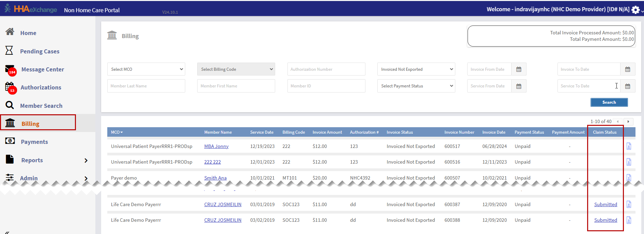
Task: Click the HHAeXchange logo
Action: coord(31,9)
